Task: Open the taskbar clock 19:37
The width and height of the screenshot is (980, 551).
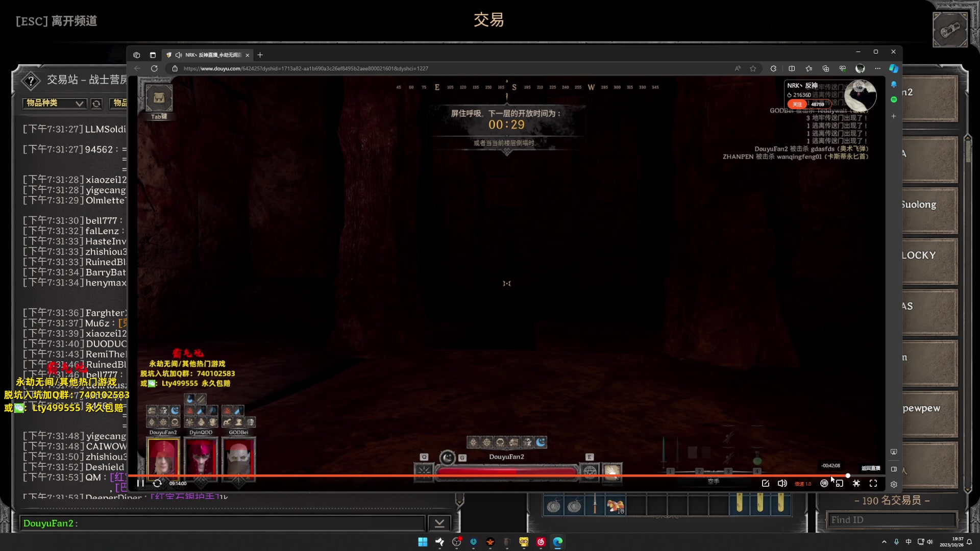Action: click(x=952, y=542)
